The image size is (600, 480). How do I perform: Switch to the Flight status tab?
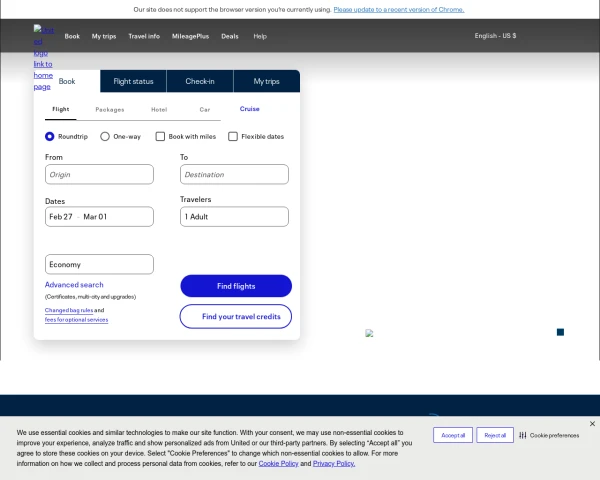coord(133,81)
